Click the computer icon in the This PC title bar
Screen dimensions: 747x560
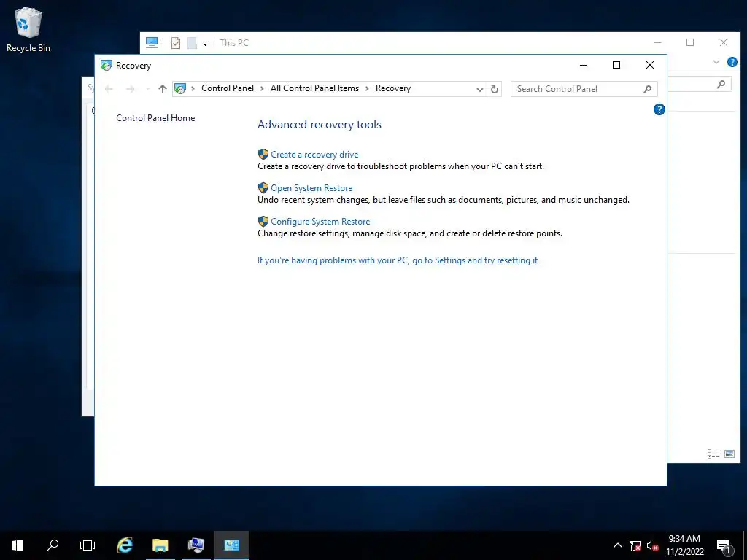coord(152,43)
